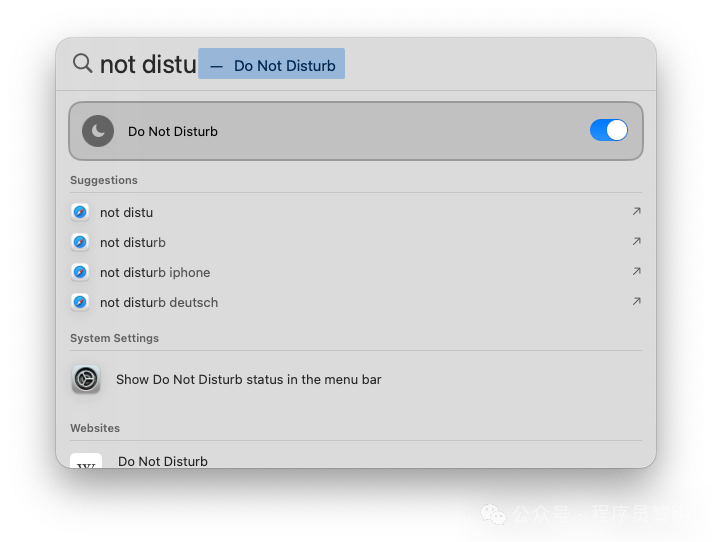Screen dimensions: 712x542
Task: Turn off the Do Not Disturb switch
Action: pyautogui.click(x=608, y=131)
